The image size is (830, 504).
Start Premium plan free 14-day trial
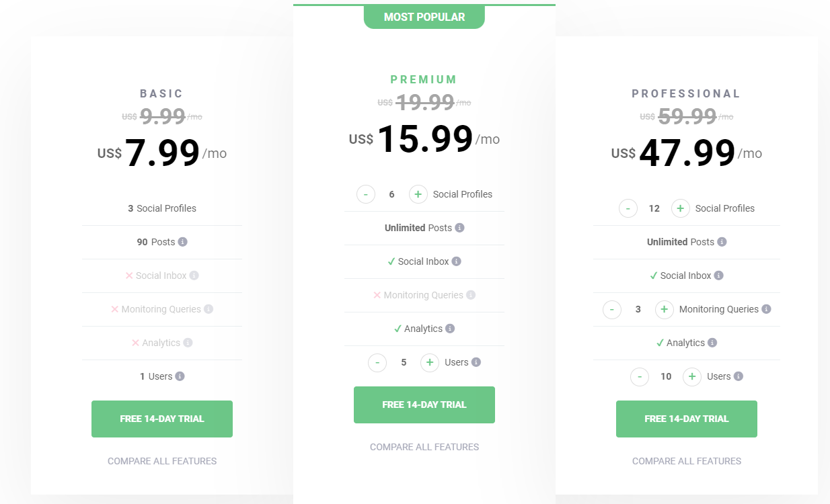(424, 405)
